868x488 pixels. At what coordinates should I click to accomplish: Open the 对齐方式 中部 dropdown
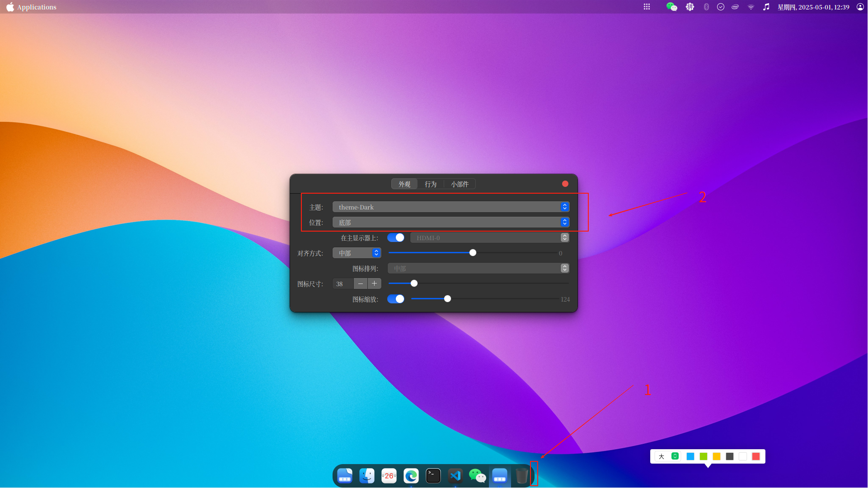click(357, 253)
